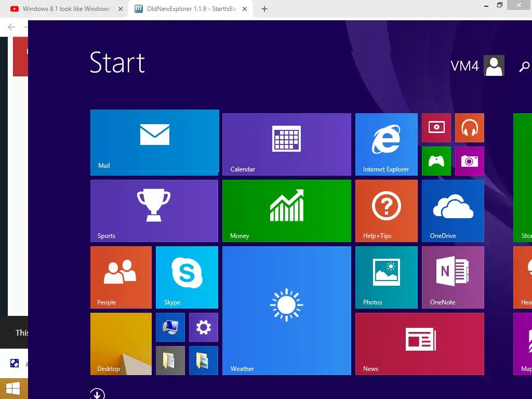The height and width of the screenshot is (399, 532).
Task: Go back in the browser
Action: 11,27
